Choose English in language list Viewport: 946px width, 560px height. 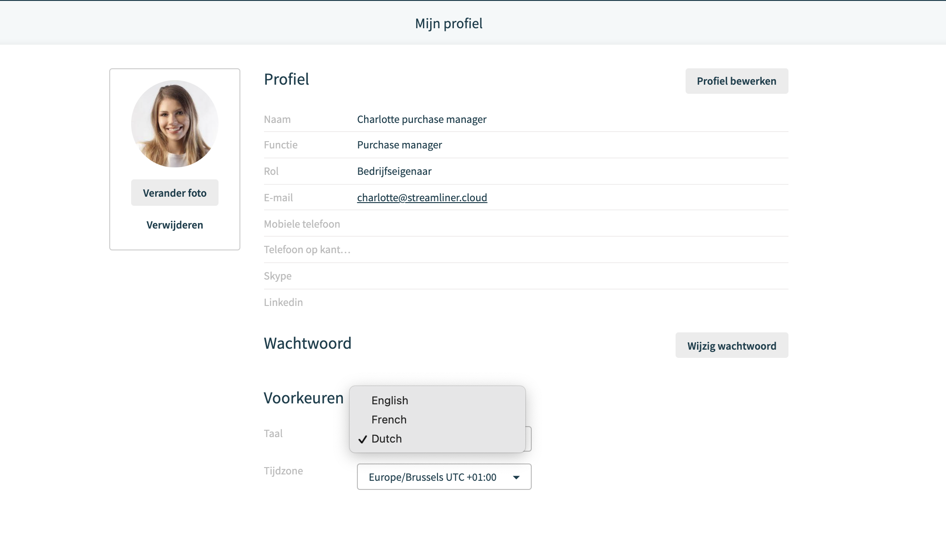(x=437, y=400)
